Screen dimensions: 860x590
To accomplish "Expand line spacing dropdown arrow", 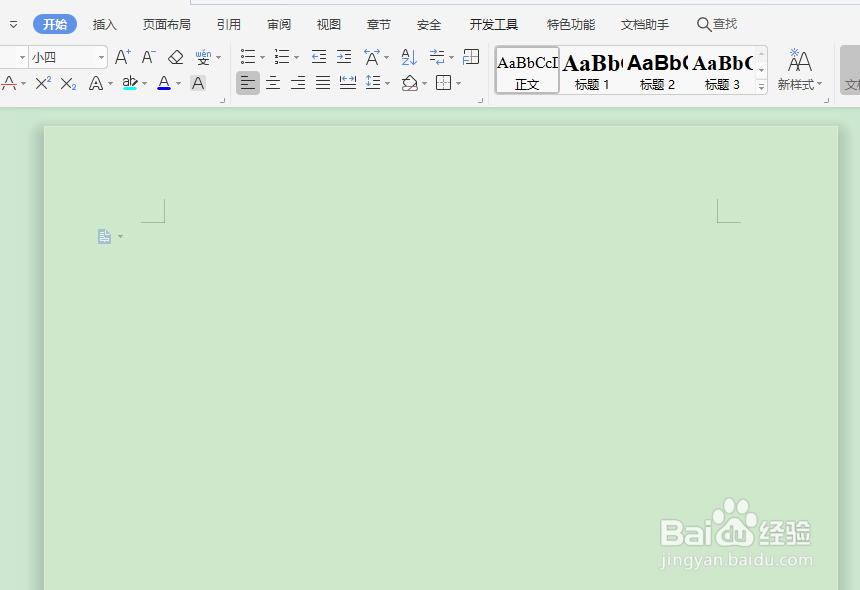I will tap(388, 84).
